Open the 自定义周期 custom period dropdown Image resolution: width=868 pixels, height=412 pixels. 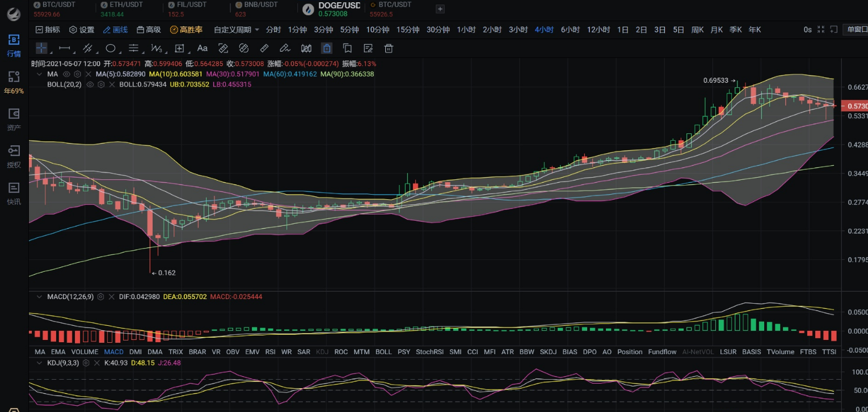pyautogui.click(x=236, y=30)
